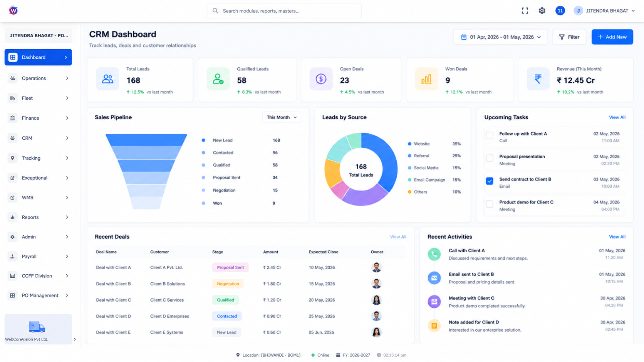Open notifications badge showing 11
This screenshot has height=362, width=644.
pos(560,11)
